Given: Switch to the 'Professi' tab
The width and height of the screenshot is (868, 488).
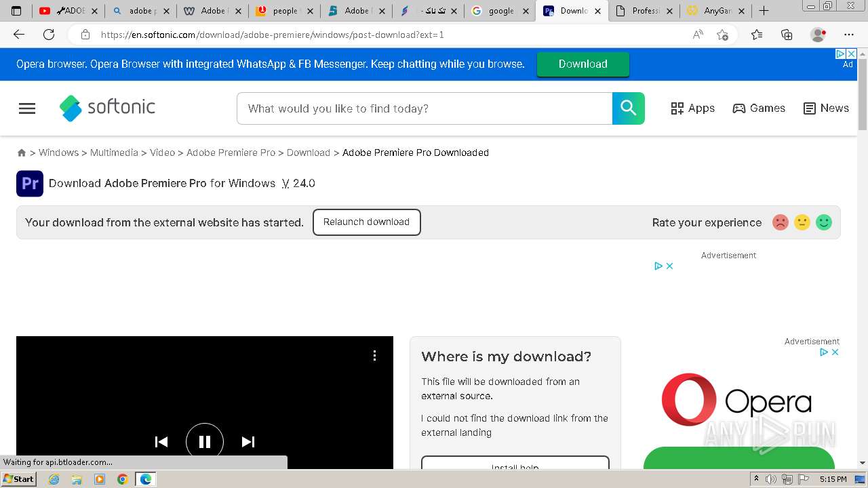Looking at the screenshot, I should tap(644, 11).
